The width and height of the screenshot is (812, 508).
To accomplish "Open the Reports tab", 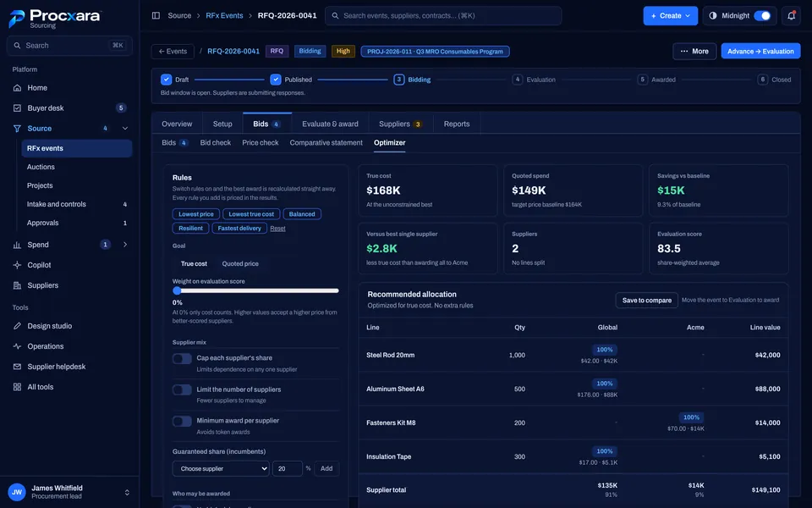I will [456, 124].
